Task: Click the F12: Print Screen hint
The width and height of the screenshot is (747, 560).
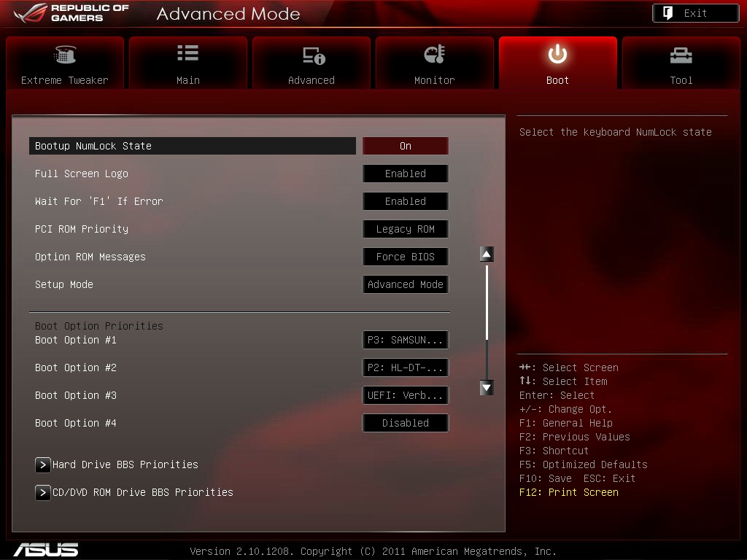Action: coord(569,492)
